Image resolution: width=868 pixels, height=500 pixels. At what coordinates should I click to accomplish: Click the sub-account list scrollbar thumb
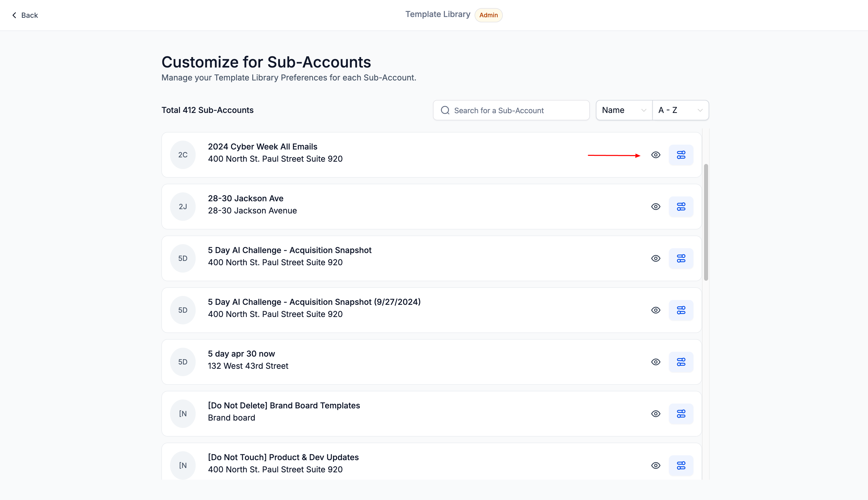[x=706, y=222]
